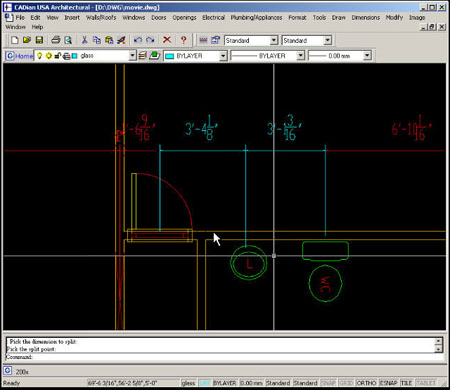Click the New file icon
Screen dimensions: 450x390
point(14,40)
